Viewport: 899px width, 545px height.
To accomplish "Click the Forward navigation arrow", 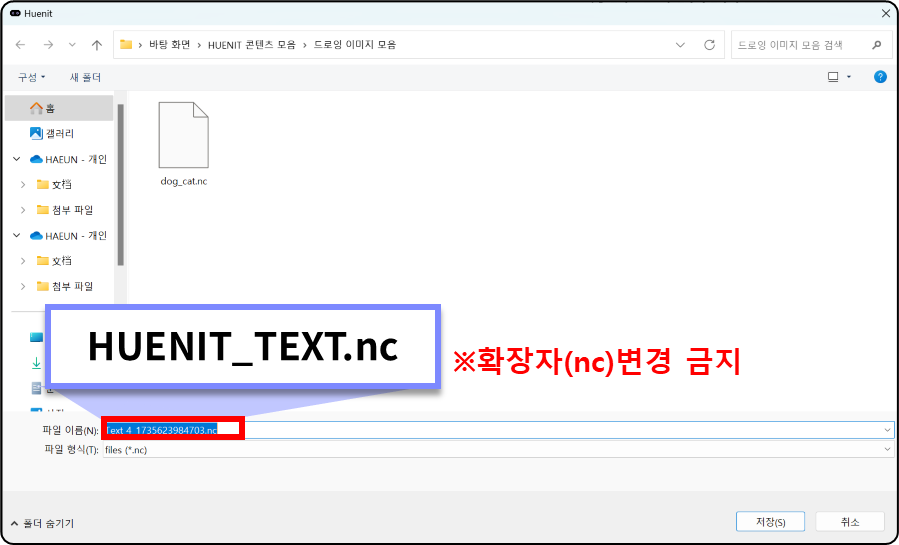I will pos(47,45).
